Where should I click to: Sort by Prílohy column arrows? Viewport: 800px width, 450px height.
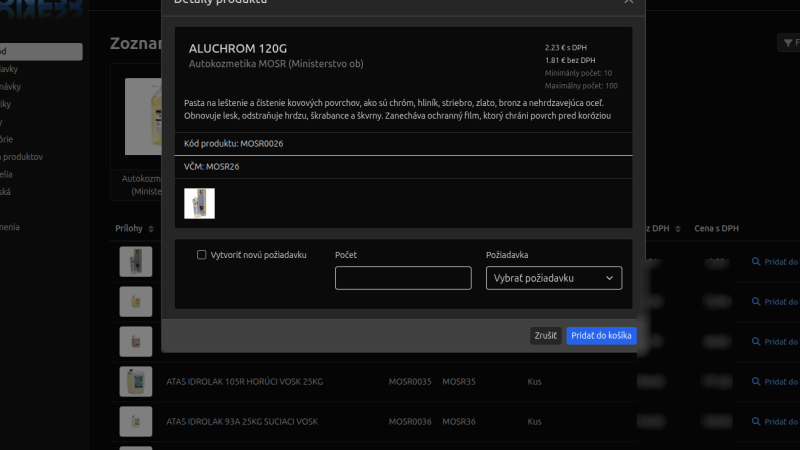click(151, 229)
